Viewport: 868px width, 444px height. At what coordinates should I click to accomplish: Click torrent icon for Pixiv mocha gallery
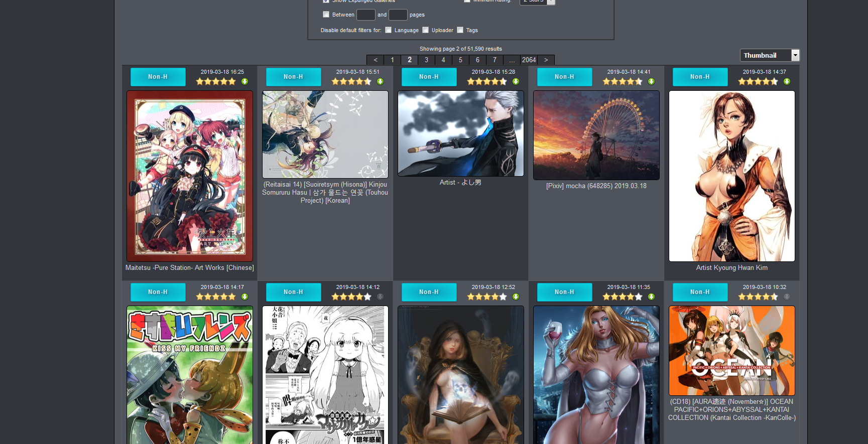pyautogui.click(x=651, y=81)
